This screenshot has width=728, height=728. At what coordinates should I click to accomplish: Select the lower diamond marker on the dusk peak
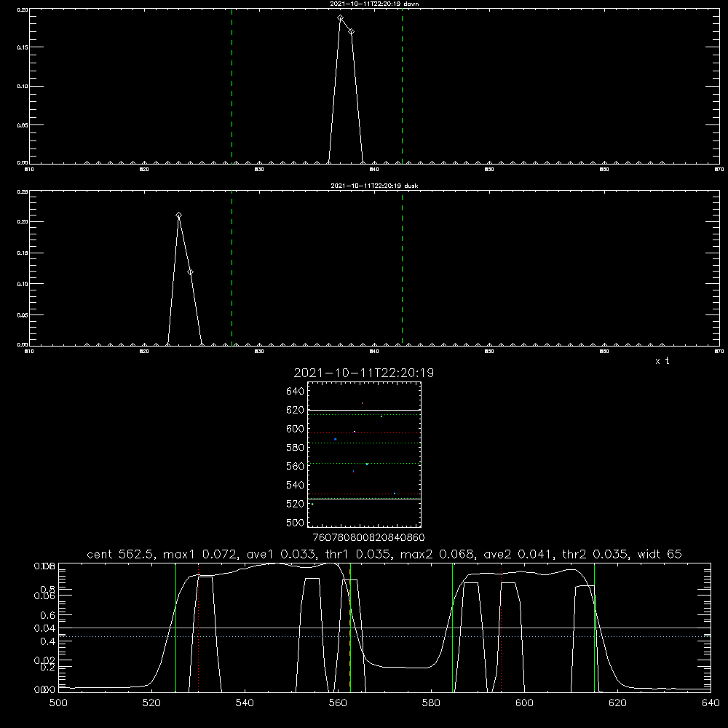tap(190, 272)
